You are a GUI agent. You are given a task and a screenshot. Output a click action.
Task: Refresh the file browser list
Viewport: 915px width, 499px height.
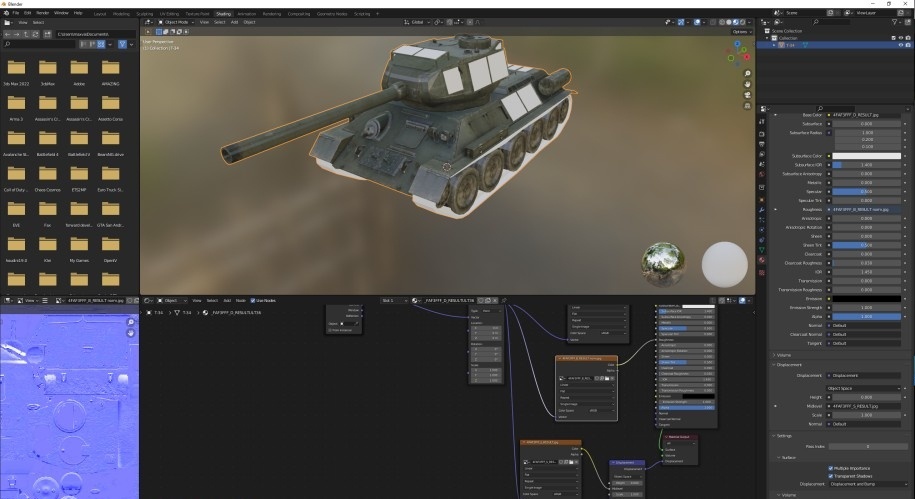pos(35,34)
